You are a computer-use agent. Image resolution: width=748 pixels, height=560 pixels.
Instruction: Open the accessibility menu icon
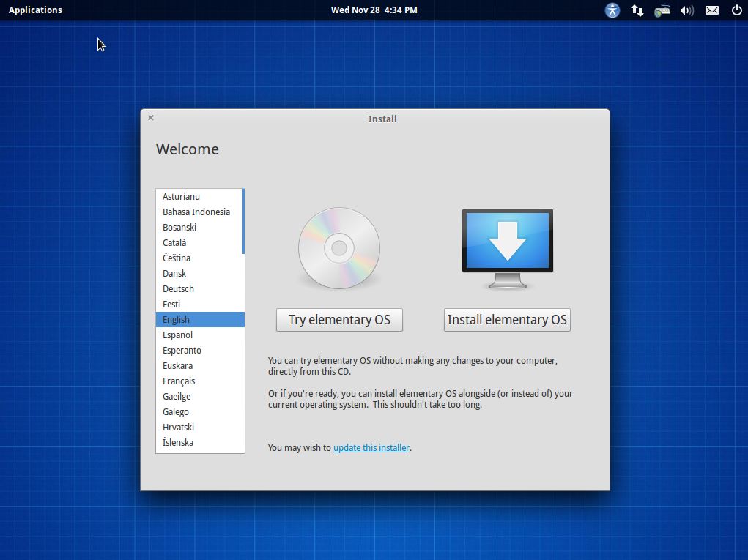coord(612,10)
